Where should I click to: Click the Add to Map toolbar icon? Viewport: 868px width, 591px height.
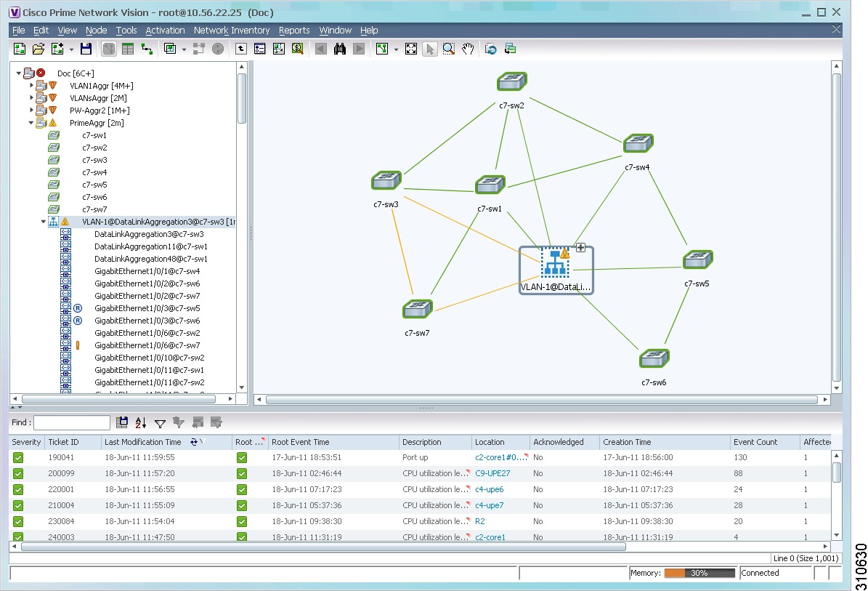[x=57, y=49]
